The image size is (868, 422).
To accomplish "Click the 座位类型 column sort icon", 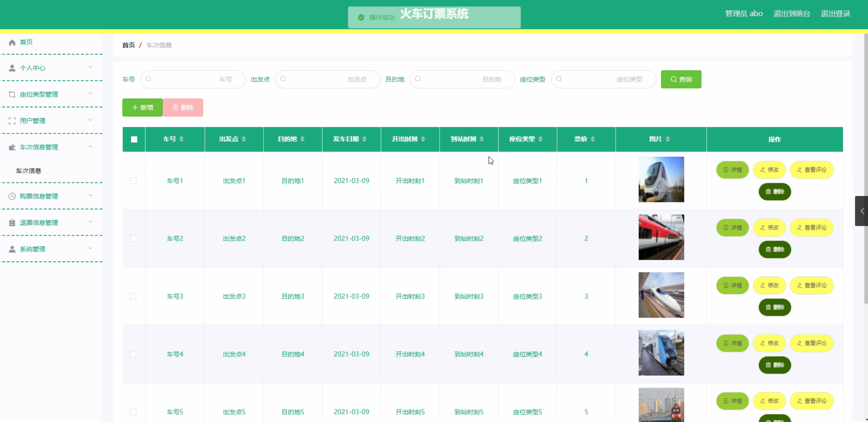I will tap(540, 139).
